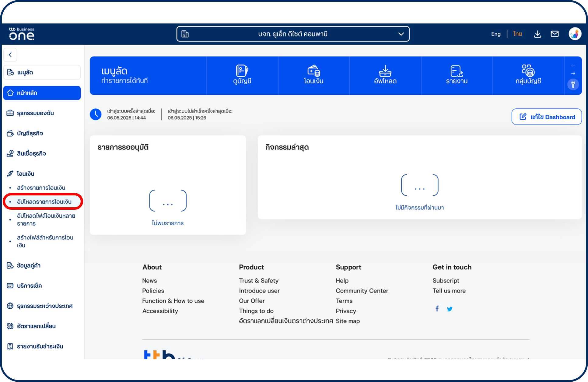Click the Facebook icon in footer

pyautogui.click(x=437, y=309)
